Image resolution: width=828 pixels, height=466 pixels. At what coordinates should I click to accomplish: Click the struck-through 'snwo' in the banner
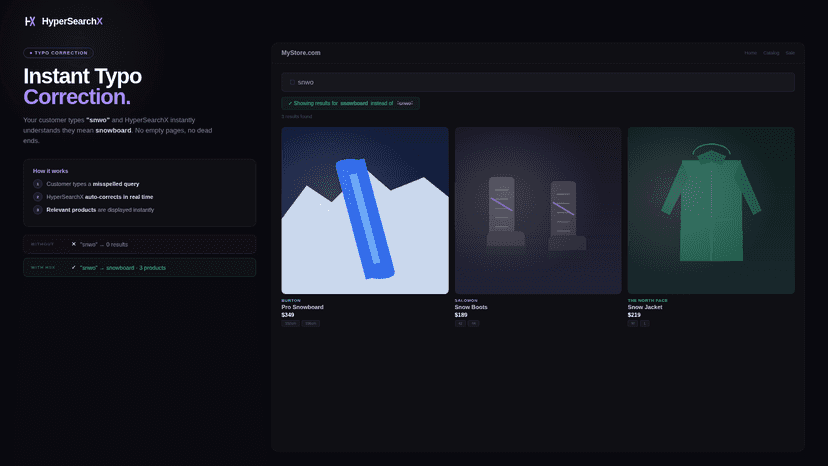point(405,104)
